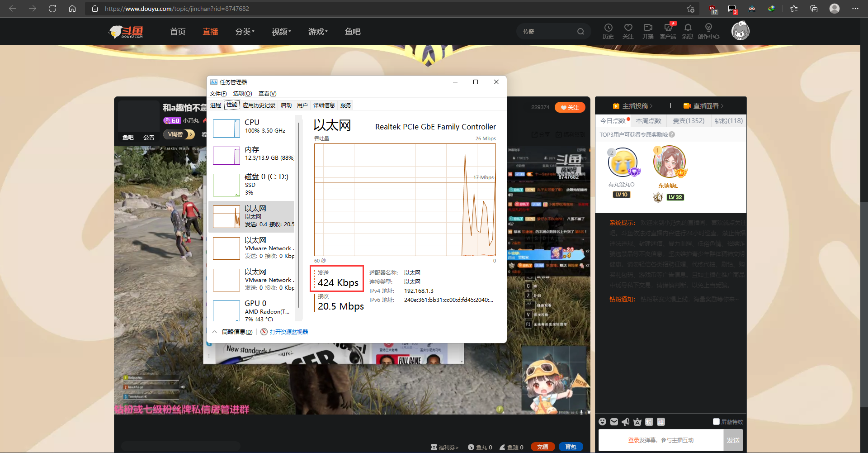
Task: Open the 客户端 client download icon
Action: (668, 31)
